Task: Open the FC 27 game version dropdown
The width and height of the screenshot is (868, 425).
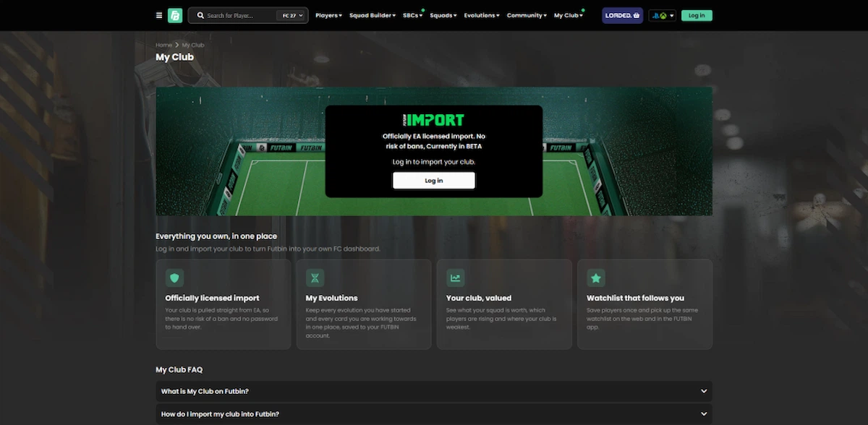Action: [x=293, y=15]
